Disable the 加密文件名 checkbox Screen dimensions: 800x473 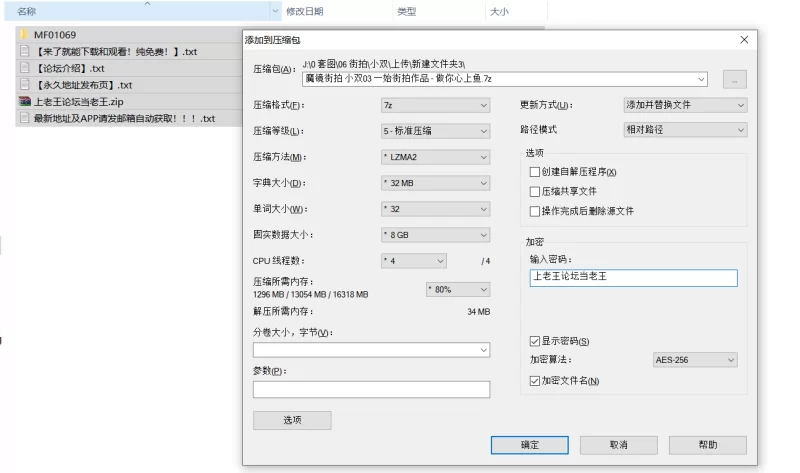pyautogui.click(x=535, y=381)
